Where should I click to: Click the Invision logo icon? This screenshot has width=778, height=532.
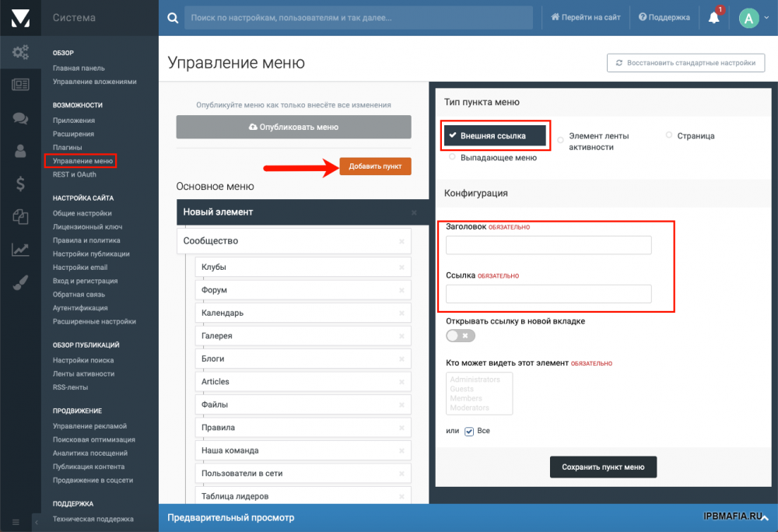point(20,18)
